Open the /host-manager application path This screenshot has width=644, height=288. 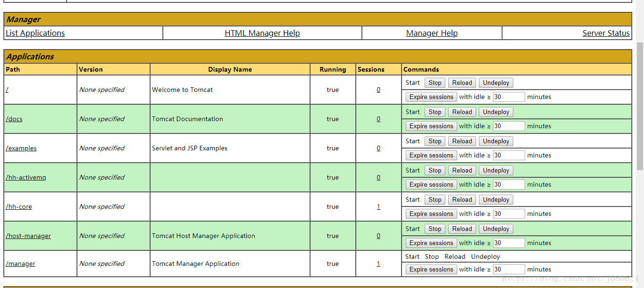click(28, 236)
